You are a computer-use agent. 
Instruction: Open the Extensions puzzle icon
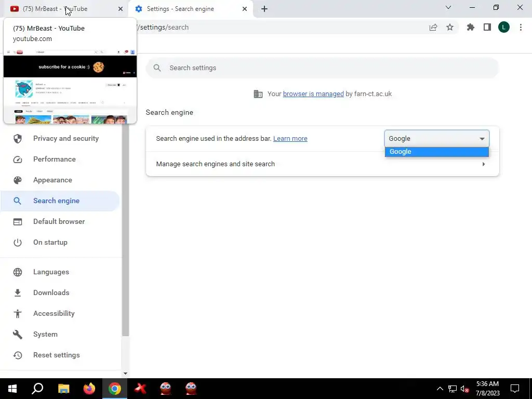[x=471, y=27]
